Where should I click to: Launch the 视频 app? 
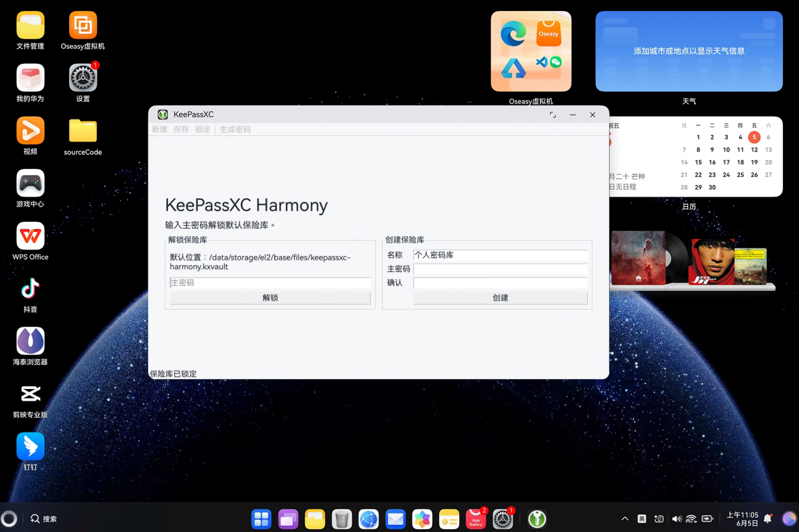click(30, 131)
